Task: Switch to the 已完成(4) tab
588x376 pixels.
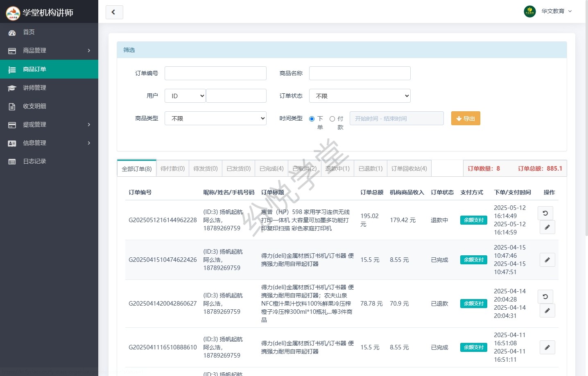Action: [x=271, y=169]
